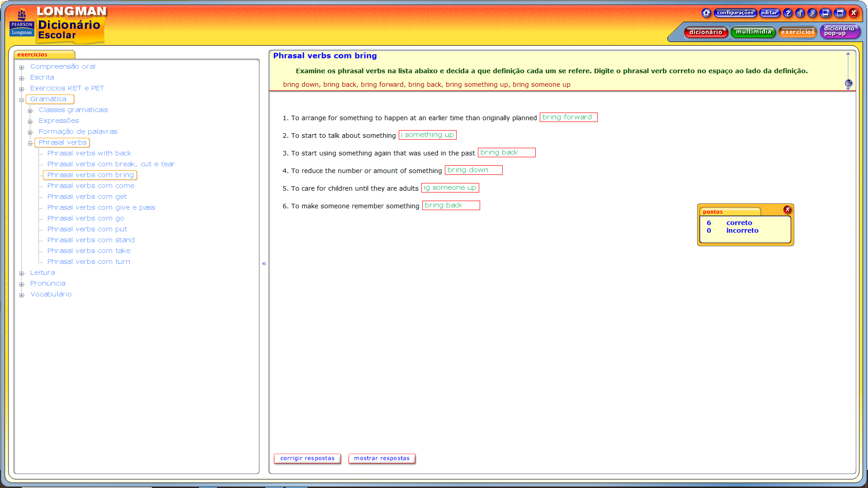Open Phrasal verbs com turn exercise
The height and width of the screenshot is (488, 868).
[89, 262]
